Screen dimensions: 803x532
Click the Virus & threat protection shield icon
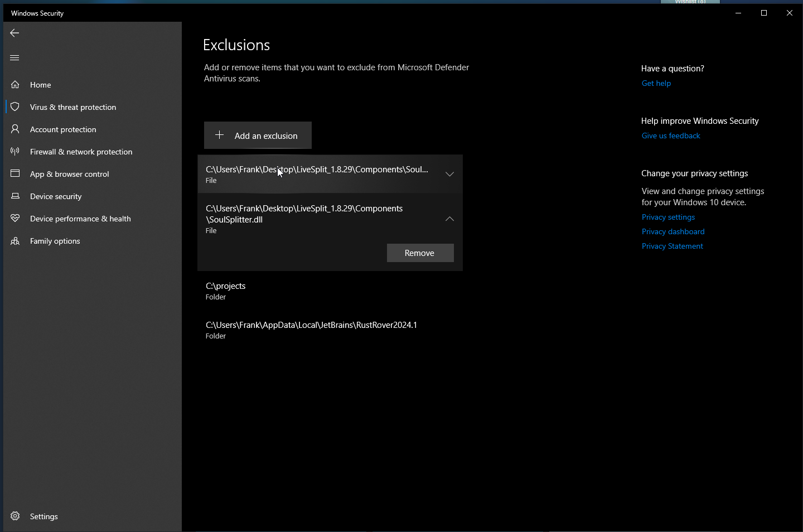[15, 107]
